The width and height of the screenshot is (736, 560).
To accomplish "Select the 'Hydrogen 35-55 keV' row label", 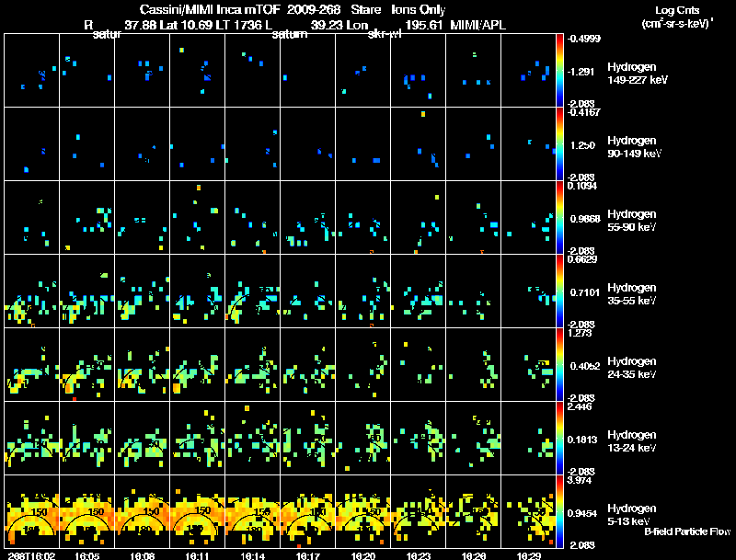I will pos(632,294).
